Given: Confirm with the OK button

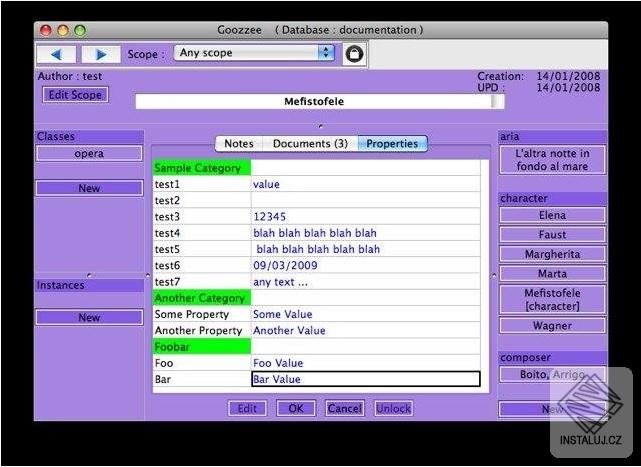Looking at the screenshot, I should pos(296,409).
